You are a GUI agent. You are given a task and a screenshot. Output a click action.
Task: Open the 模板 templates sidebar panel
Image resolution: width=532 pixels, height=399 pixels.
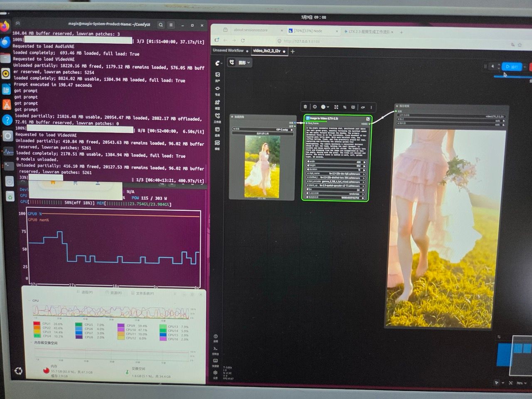tap(217, 145)
